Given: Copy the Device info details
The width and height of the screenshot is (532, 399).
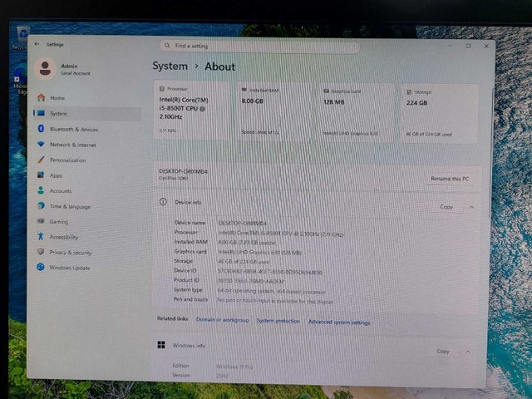Looking at the screenshot, I should (x=446, y=207).
